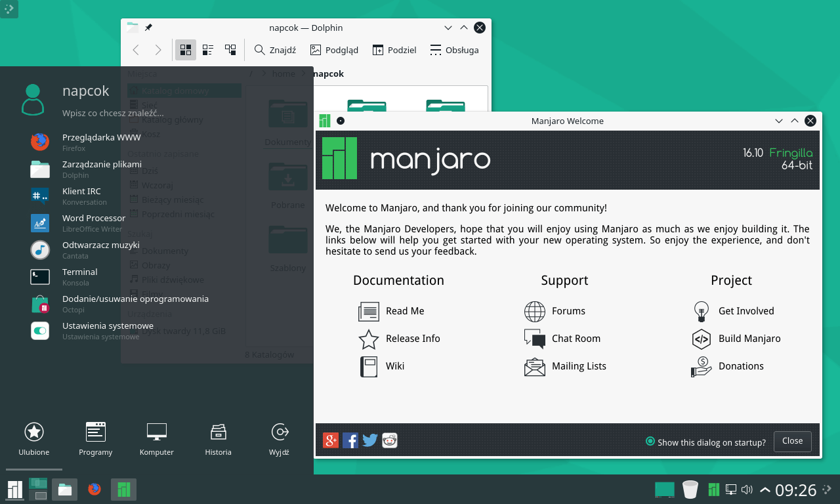Switch to the Historia tab
This screenshot has height=504, width=840.
(x=219, y=438)
